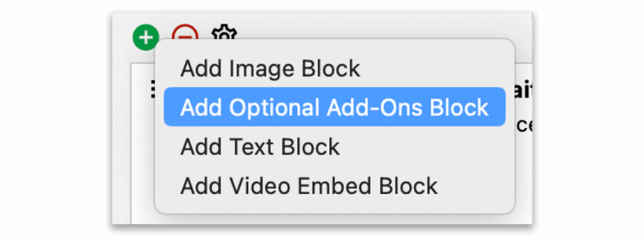Screen dimensions: 644x242
Task: Open the gear settings icon
Action: pos(224,33)
